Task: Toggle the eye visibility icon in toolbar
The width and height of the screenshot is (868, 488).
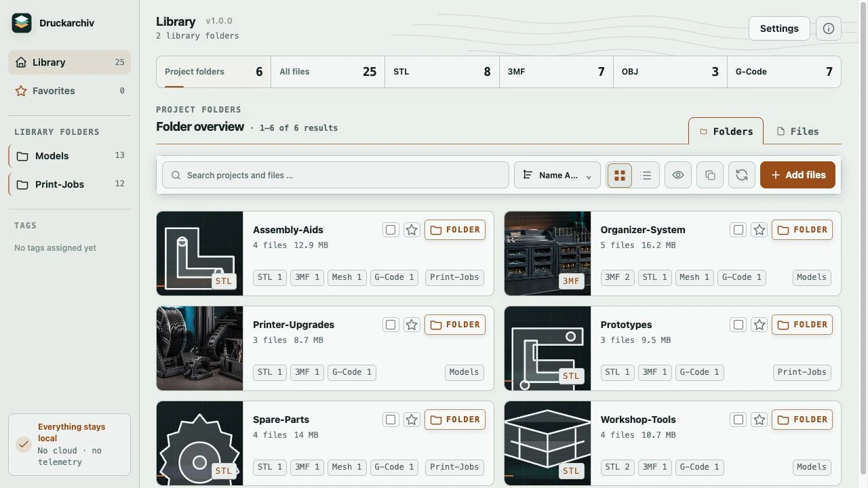Action: [x=678, y=175]
